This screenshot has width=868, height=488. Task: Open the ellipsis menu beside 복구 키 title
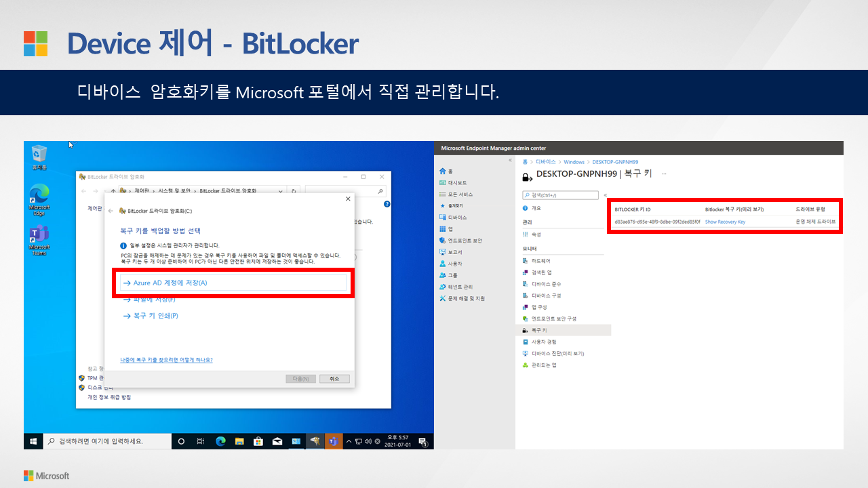coord(664,174)
